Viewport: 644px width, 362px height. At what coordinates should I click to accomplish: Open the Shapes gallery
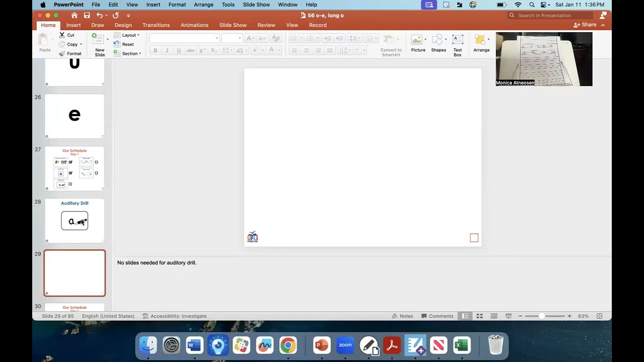[x=438, y=44]
